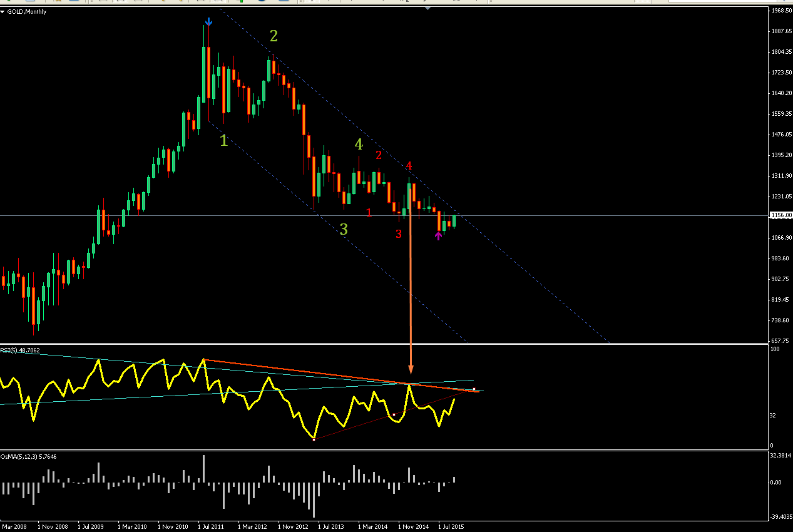Click the 1 Jul 2011 date label
The width and height of the screenshot is (793, 532).
[212, 527]
